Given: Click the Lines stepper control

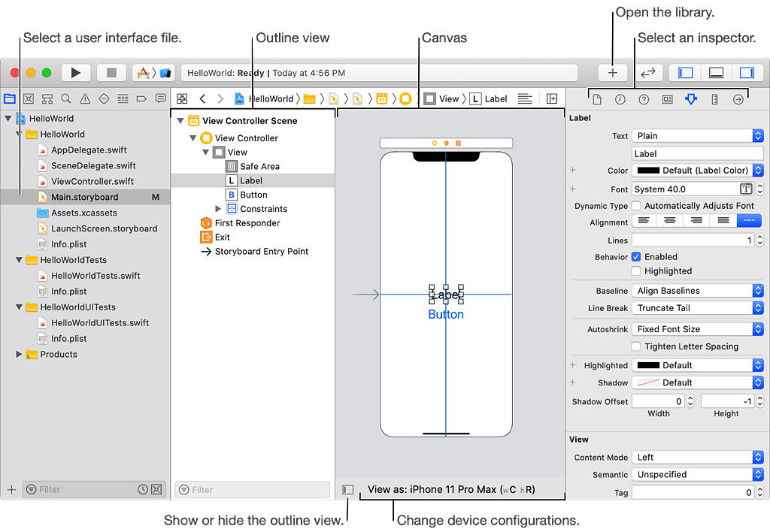Looking at the screenshot, I should pyautogui.click(x=759, y=240).
